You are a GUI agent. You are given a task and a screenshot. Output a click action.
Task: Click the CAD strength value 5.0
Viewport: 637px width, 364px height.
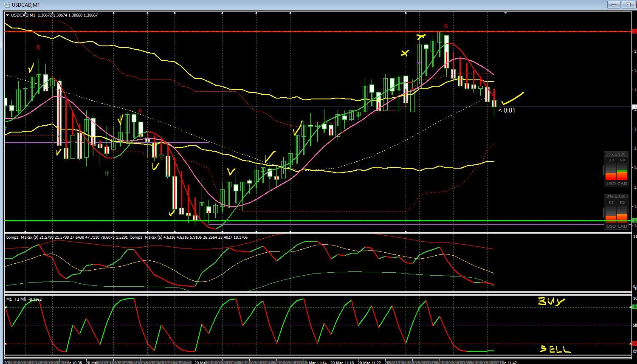[x=622, y=203]
